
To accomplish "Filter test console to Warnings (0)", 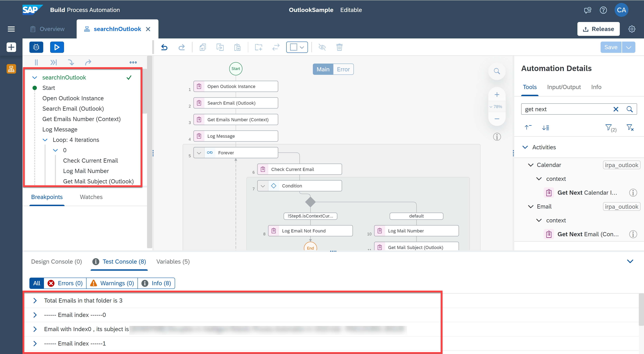I will pyautogui.click(x=112, y=283).
